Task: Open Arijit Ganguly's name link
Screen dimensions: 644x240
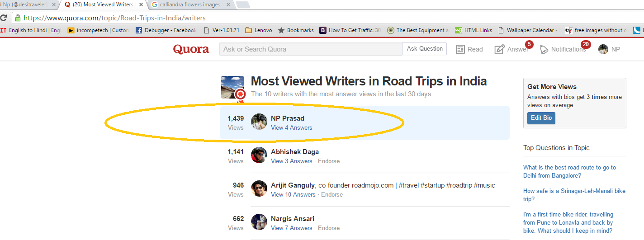Action: tap(293, 185)
